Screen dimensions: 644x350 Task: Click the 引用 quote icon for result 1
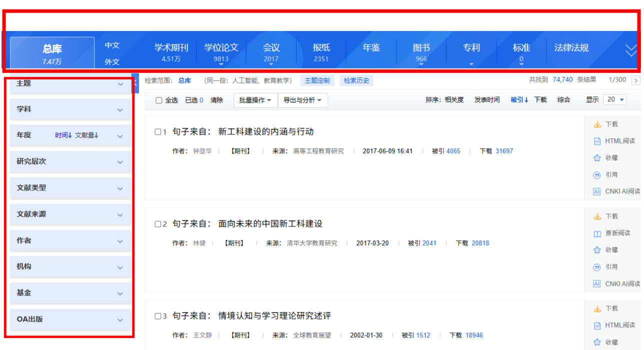click(597, 175)
